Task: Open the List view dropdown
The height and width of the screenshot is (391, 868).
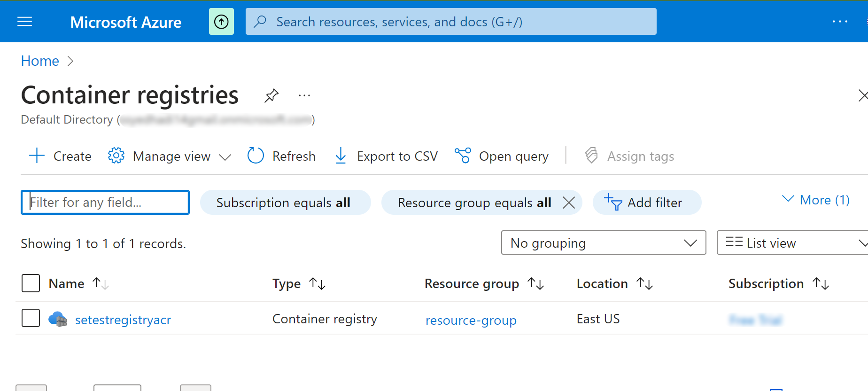Action: (x=792, y=243)
